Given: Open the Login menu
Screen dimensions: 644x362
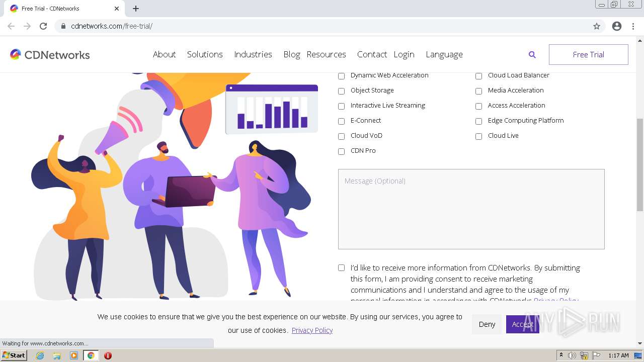Looking at the screenshot, I should [x=404, y=54].
